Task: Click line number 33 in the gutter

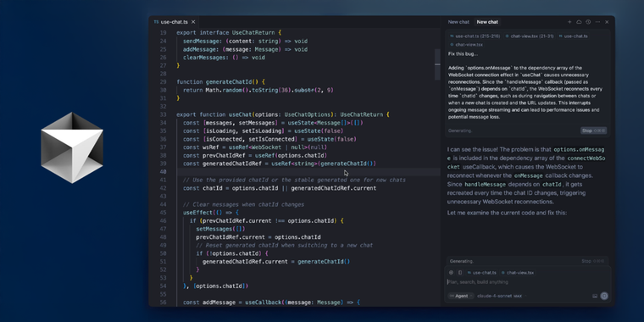Action: pos(163,114)
